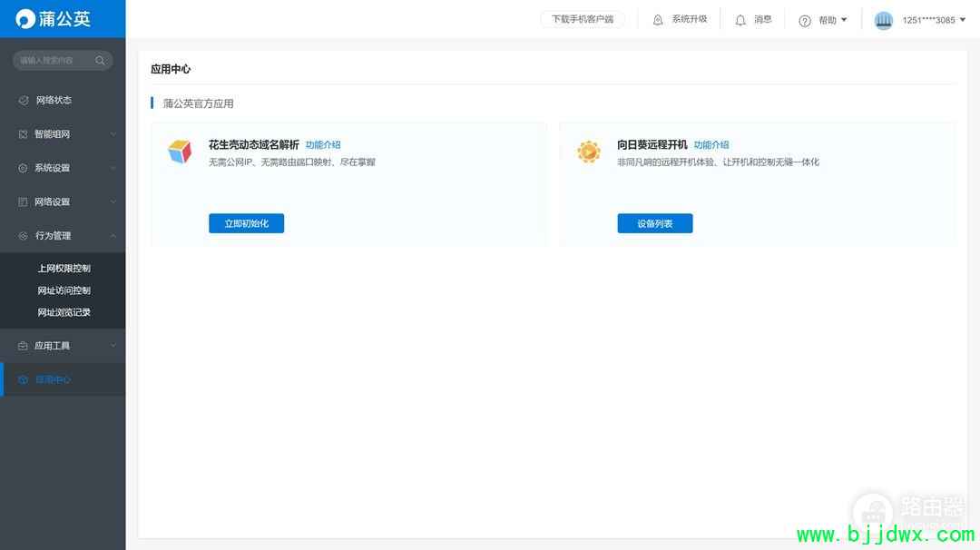The image size is (980, 550).
Task: Open the 消息 notifications label
Action: 762,19
